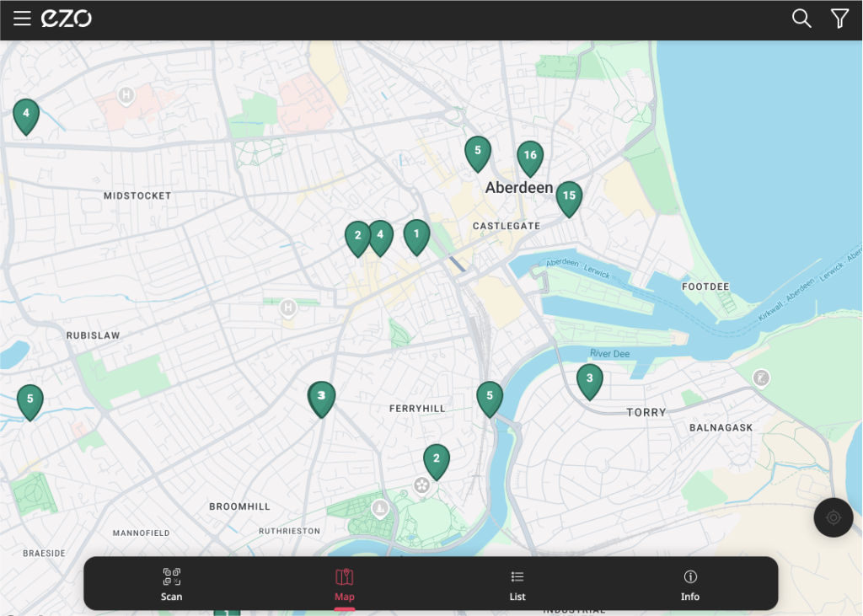Switch to the Info tab
Image resolution: width=863 pixels, height=616 pixels.
[690, 585]
